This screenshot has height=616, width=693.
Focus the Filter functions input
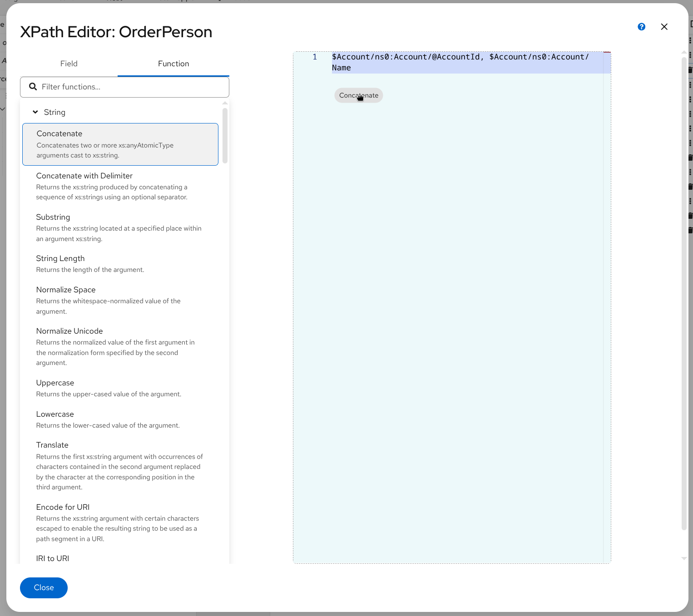click(124, 87)
